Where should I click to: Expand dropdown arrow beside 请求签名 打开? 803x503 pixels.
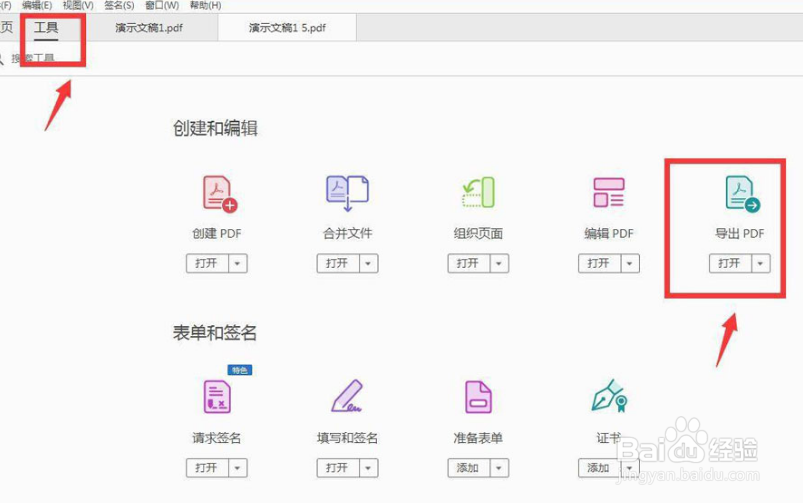tap(238, 468)
